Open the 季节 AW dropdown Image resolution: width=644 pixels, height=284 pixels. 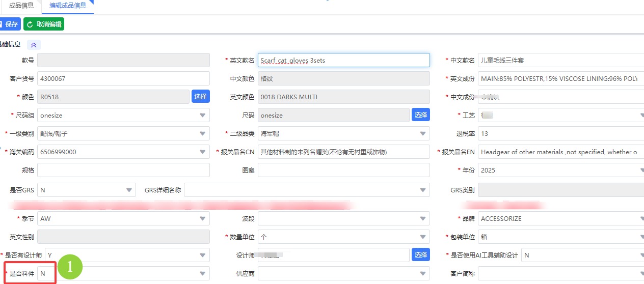(203, 219)
